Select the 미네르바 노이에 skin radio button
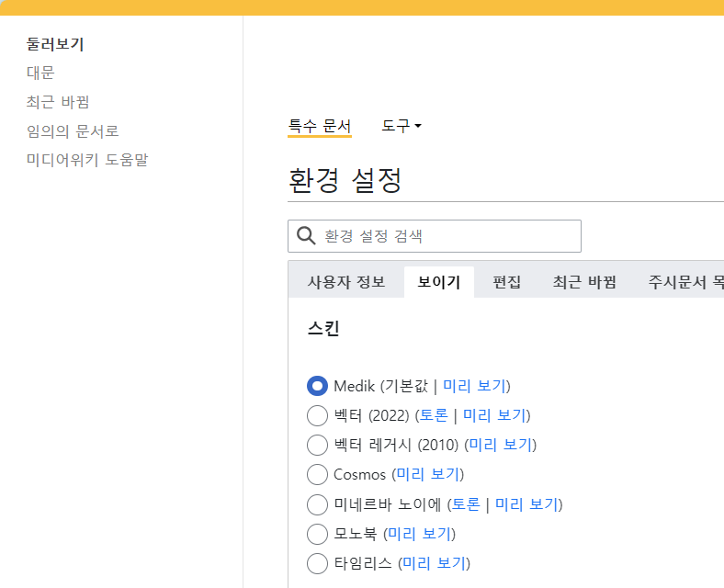 [x=317, y=504]
